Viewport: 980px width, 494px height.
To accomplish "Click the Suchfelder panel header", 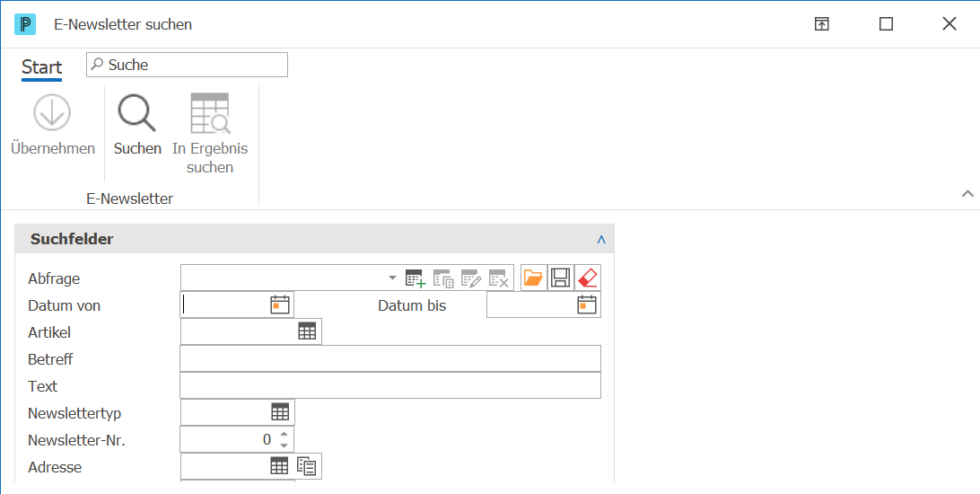I will (314, 239).
